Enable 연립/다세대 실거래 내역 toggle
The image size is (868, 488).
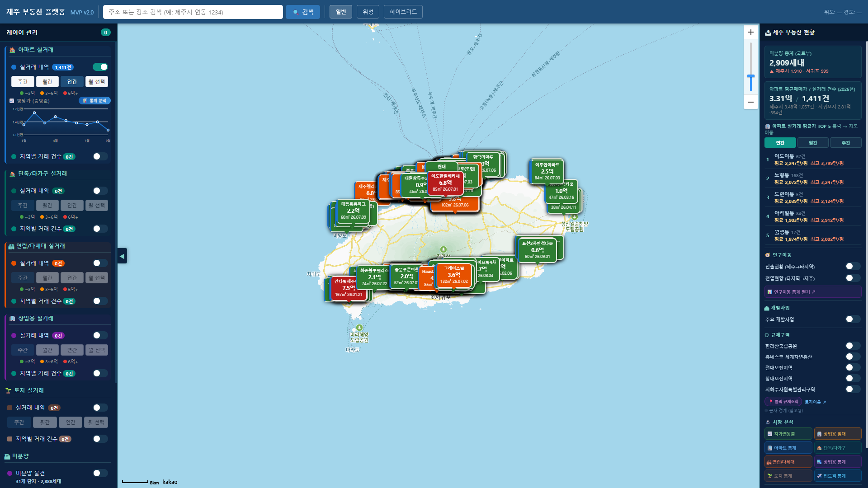click(x=100, y=263)
